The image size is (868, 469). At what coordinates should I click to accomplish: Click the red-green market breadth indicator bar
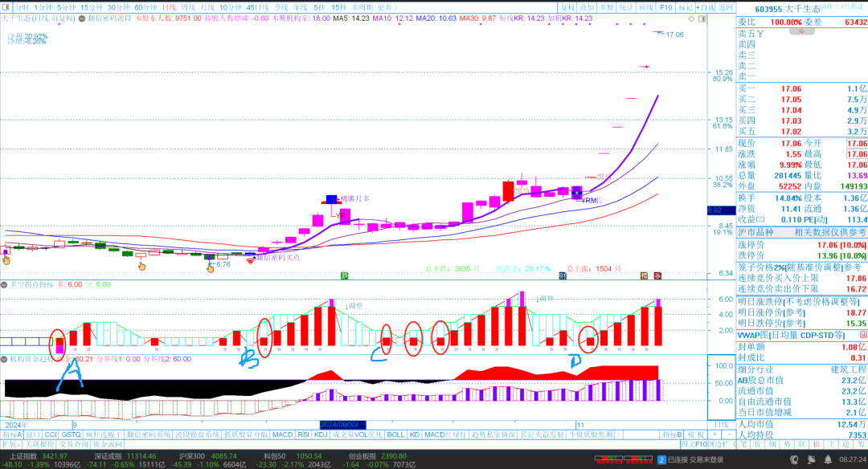(624, 459)
